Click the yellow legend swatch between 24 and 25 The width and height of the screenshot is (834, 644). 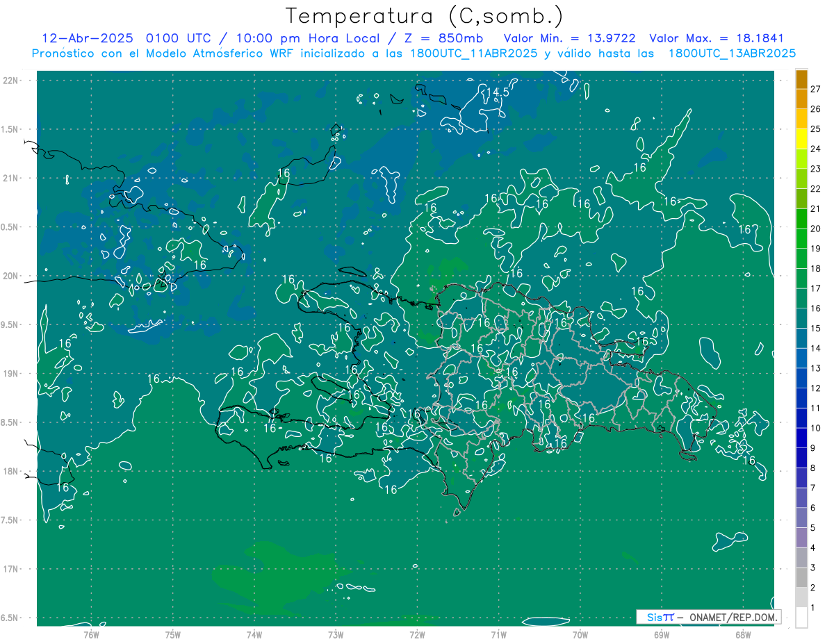point(801,138)
